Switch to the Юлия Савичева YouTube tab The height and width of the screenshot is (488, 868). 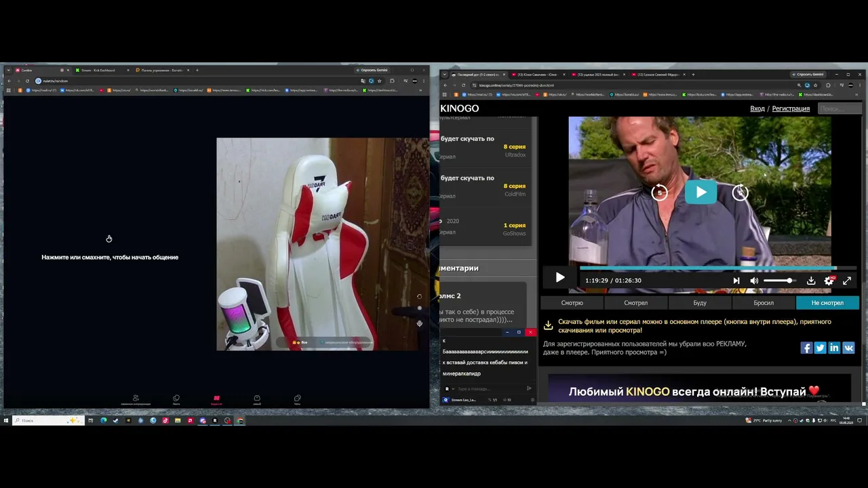click(x=538, y=75)
